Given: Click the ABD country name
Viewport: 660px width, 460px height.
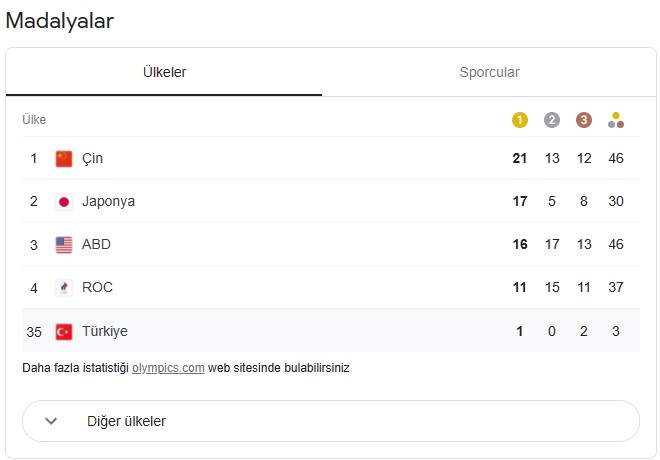Looking at the screenshot, I should click(96, 245).
